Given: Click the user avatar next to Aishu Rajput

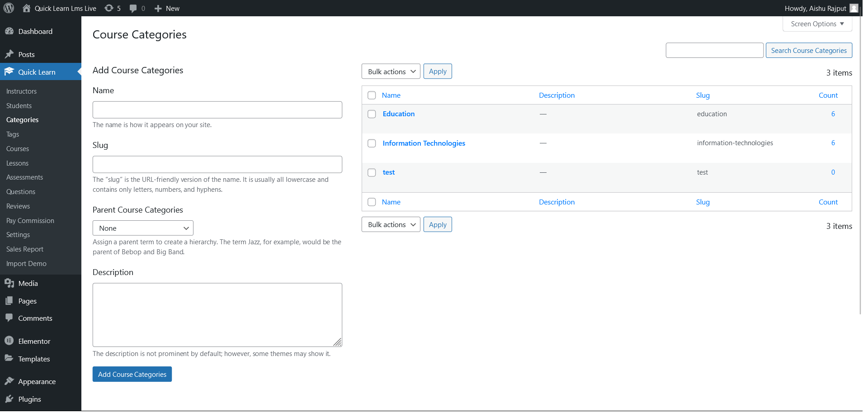Looking at the screenshot, I should point(854,8).
